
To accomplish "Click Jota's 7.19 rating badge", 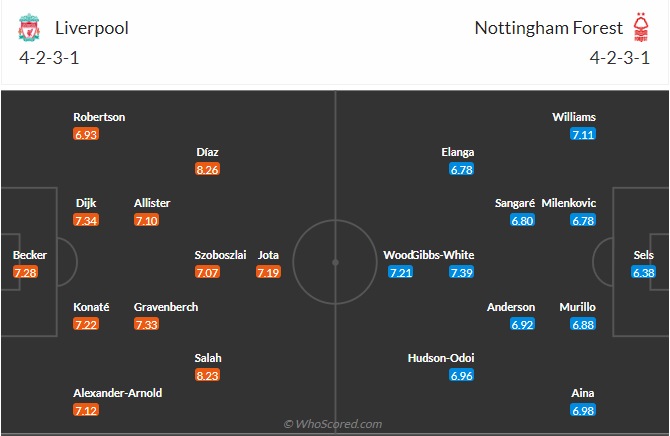I will [x=268, y=273].
